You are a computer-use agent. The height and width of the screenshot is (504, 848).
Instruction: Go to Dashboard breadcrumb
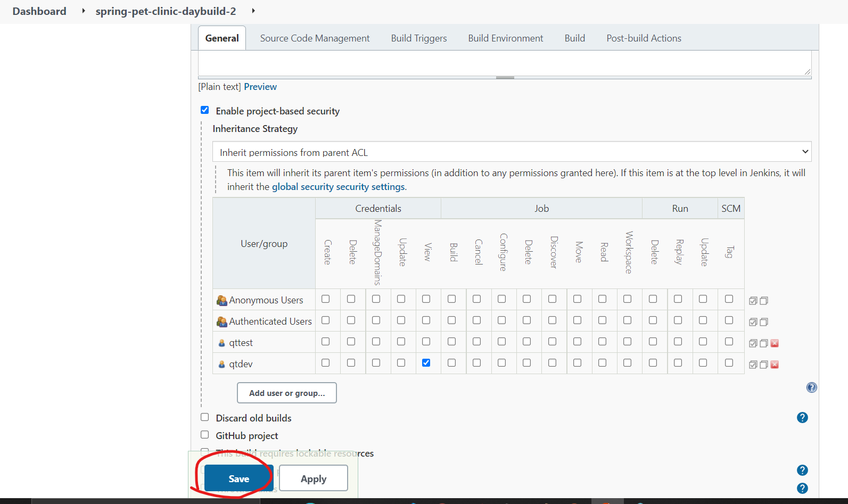pos(39,11)
